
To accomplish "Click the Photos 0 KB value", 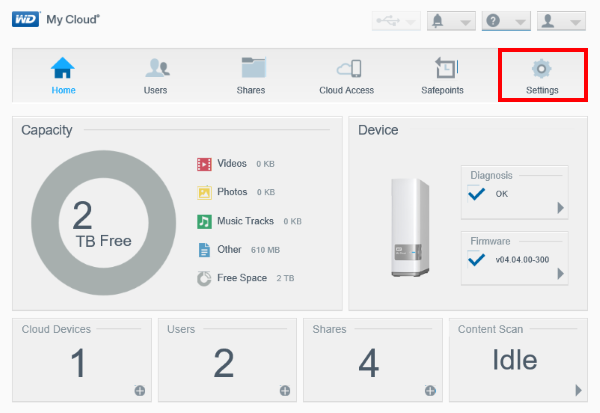I will pos(266,192).
